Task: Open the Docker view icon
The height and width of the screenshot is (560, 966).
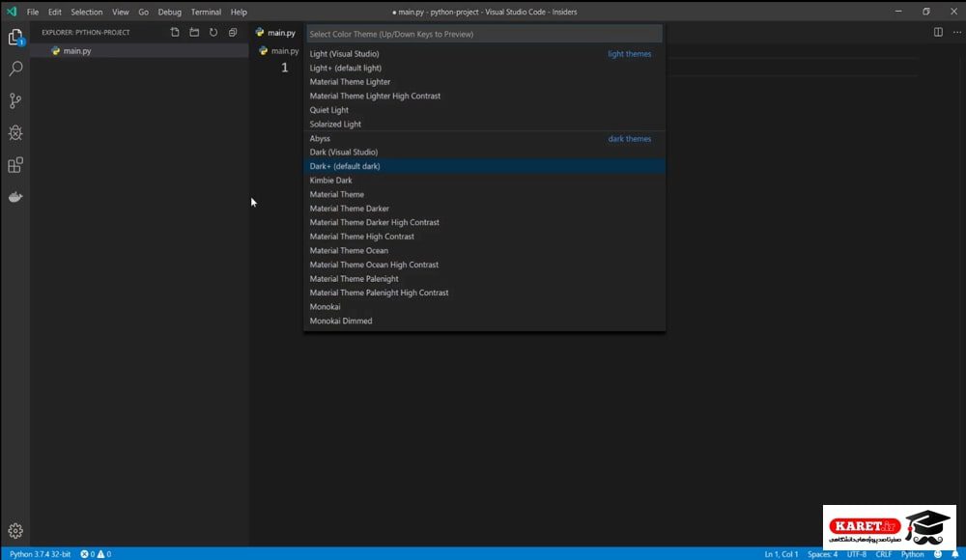Action: (15, 197)
